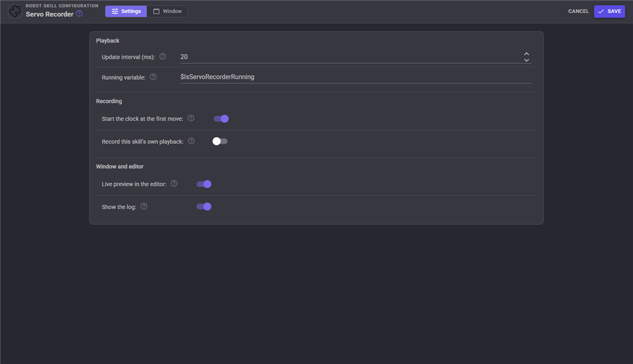This screenshot has width=633, height=364.
Task: Open help for Start the clock option
Action: [x=191, y=118]
